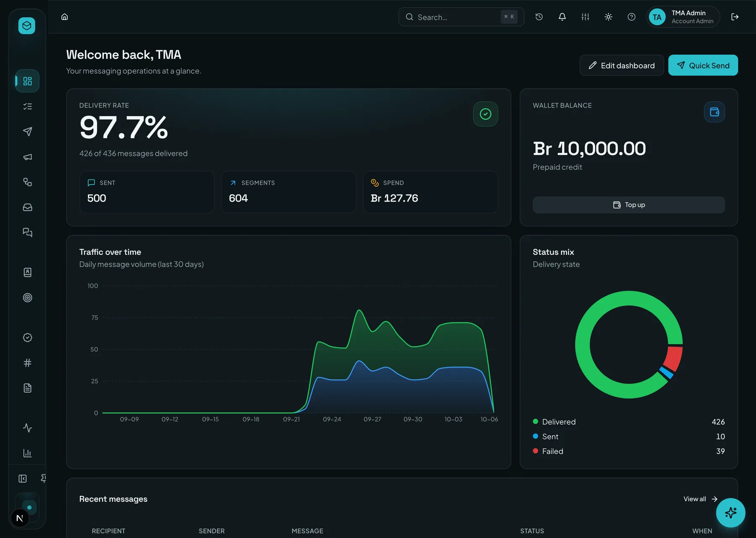
Task: Click the pin sidebar icon
Action: coord(43,479)
